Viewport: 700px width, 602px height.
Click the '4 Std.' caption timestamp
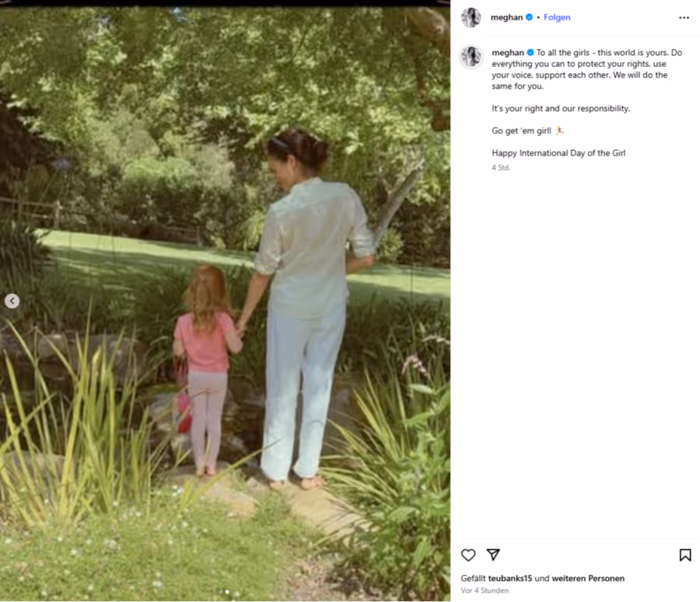point(501,167)
